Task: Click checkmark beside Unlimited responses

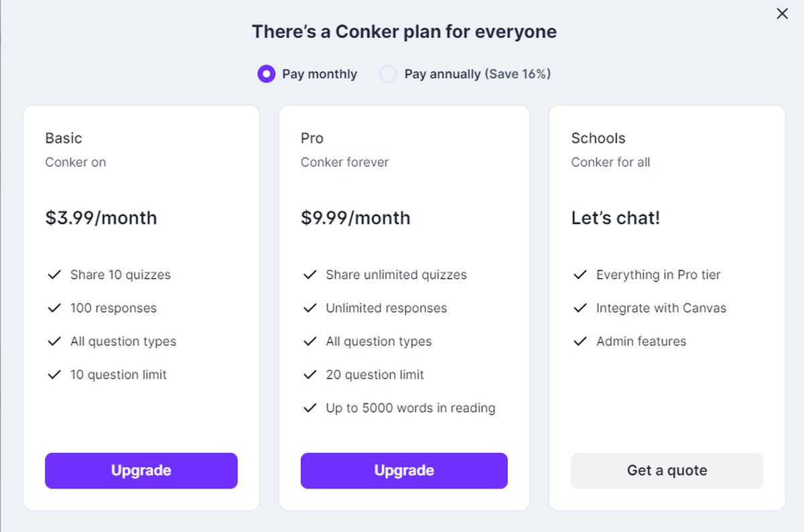Action: pyautogui.click(x=310, y=308)
